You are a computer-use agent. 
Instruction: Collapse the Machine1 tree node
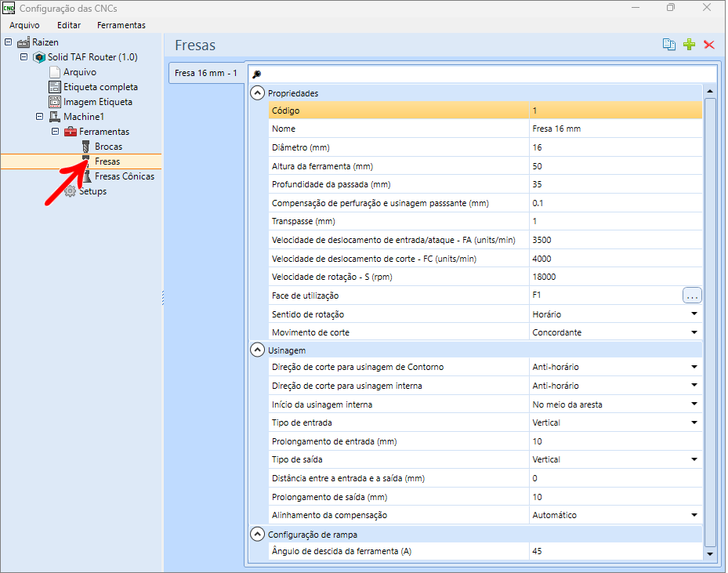(39, 117)
